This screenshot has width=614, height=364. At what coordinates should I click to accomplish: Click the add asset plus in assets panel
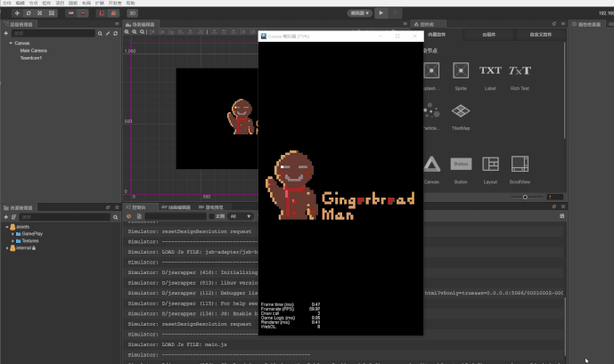pos(6,217)
